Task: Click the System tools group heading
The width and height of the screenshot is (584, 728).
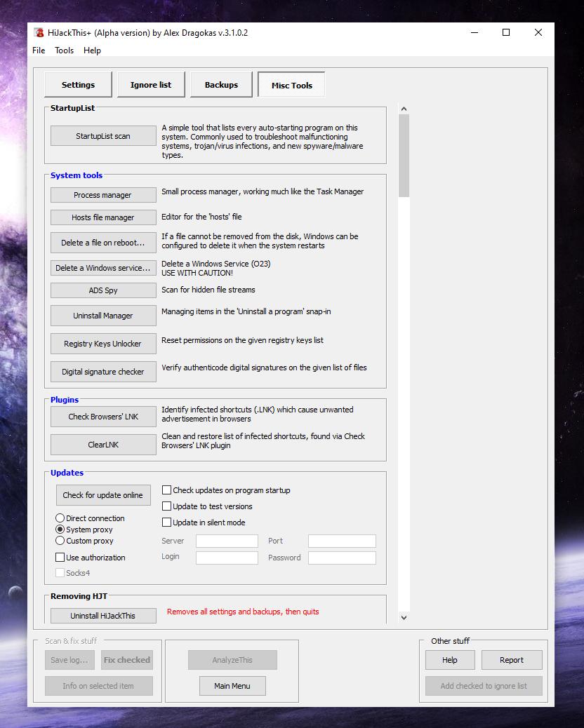Action: click(x=77, y=175)
